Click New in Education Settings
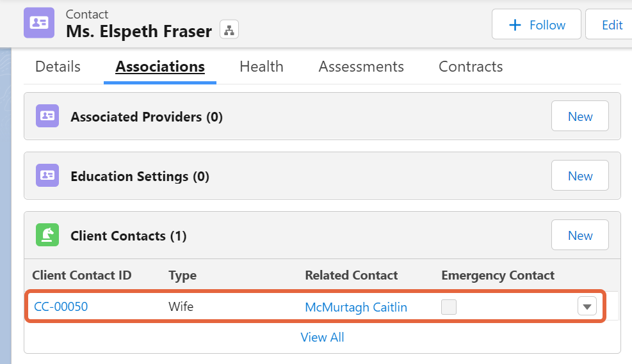The image size is (632, 364). 580,175
